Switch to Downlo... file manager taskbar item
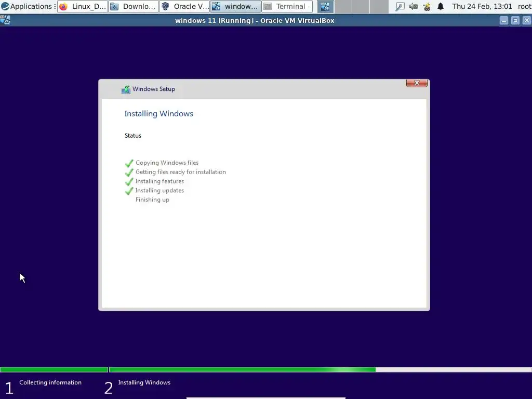The image size is (532, 399). click(134, 6)
